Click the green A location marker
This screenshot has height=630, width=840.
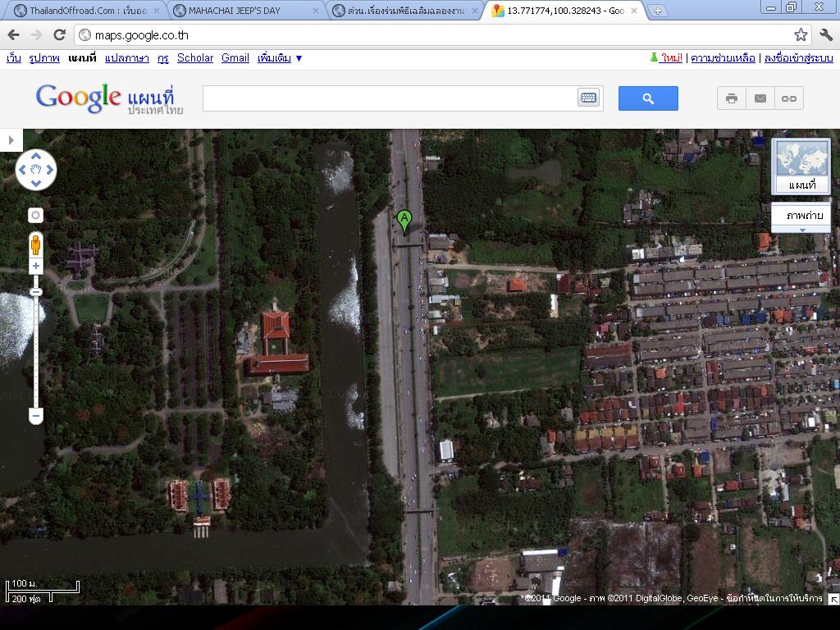404,220
